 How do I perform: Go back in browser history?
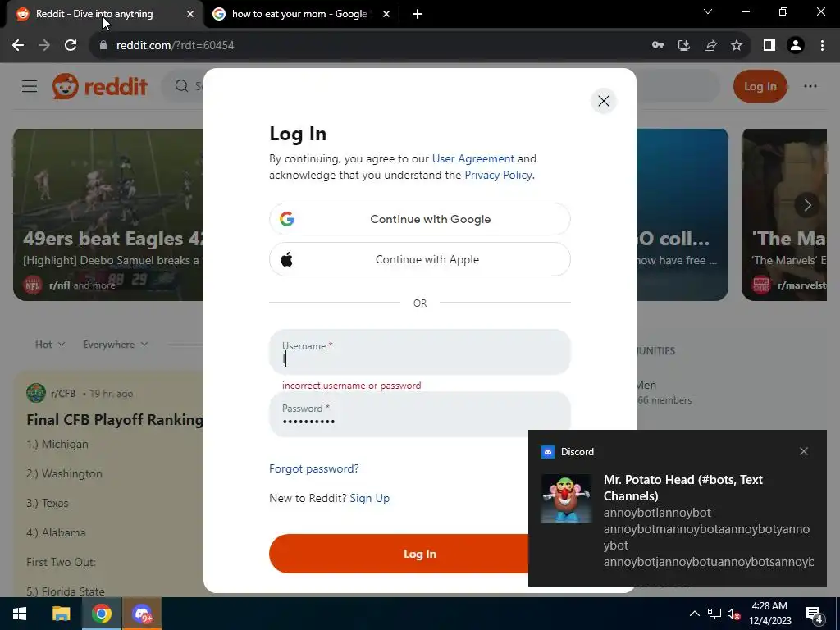(x=18, y=45)
